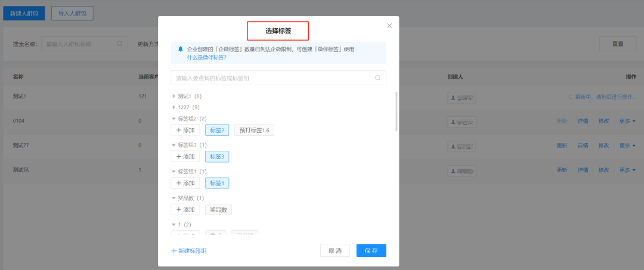644x270 pixels.
Task: Add a tag under 标签组2
Action: [x=185, y=130]
